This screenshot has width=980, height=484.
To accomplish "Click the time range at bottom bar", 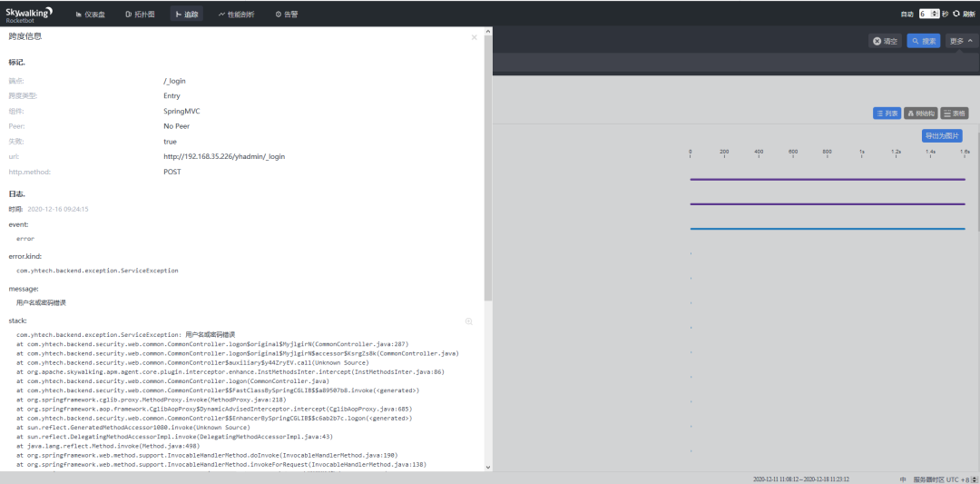I will coord(801,479).
